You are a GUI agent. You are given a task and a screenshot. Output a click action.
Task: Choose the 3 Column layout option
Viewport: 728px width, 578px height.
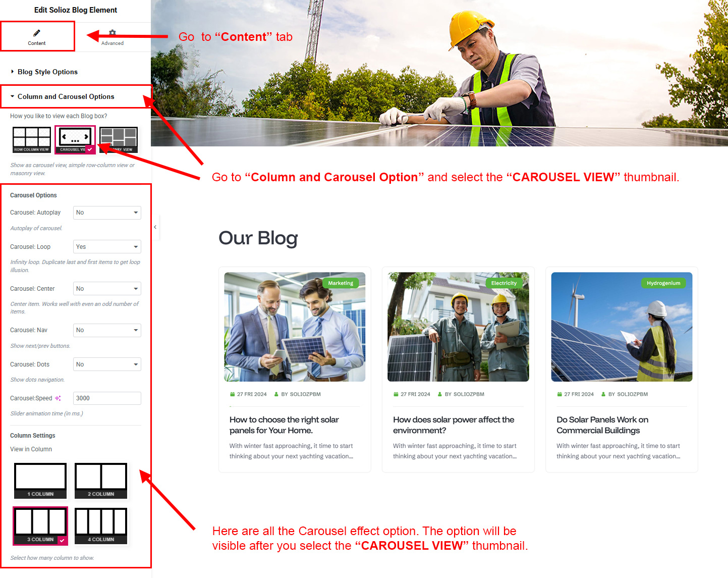coord(40,526)
